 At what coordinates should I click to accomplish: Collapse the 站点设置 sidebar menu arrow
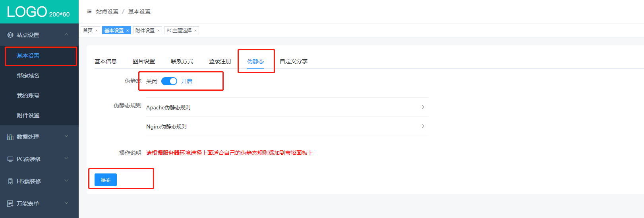[x=66, y=35]
